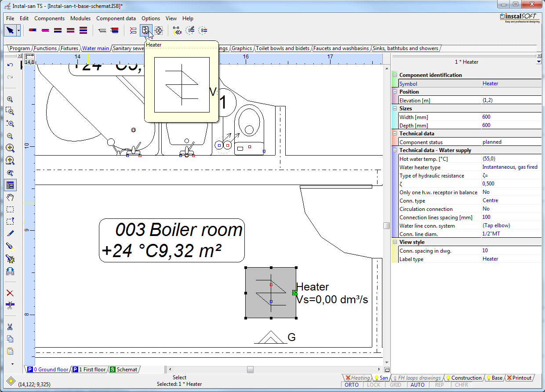
Task: Choose the black manifold comb tool
Action: pyautogui.click(x=102, y=30)
